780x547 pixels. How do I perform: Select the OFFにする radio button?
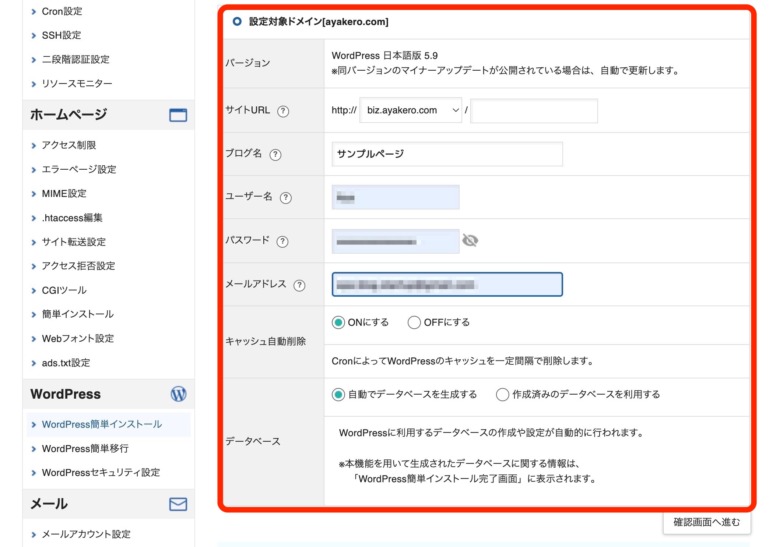(414, 322)
